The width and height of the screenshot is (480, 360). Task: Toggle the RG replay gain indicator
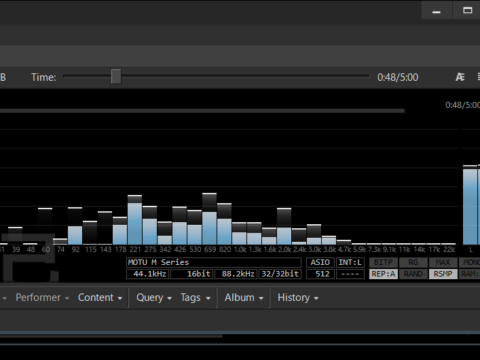(x=413, y=262)
